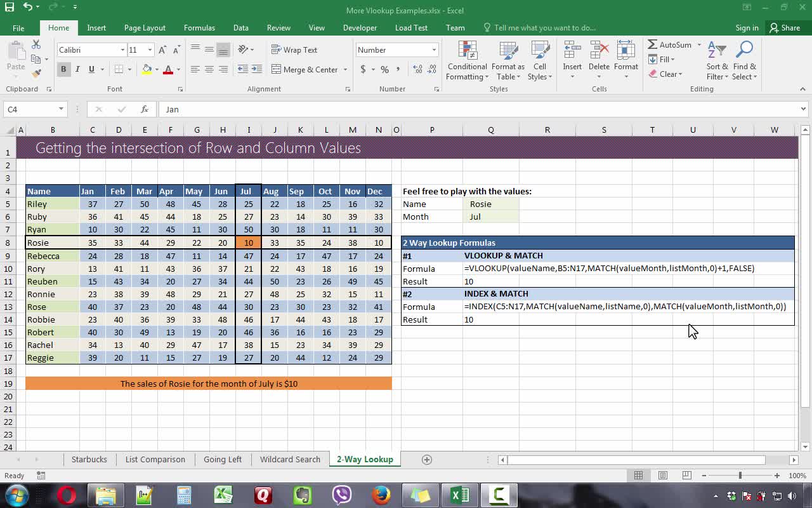Switch to the Wildcard Search sheet
812x508 pixels.
290,459
